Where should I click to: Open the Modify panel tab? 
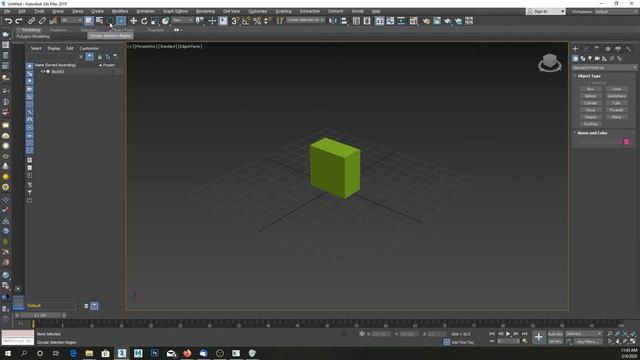[x=586, y=49]
